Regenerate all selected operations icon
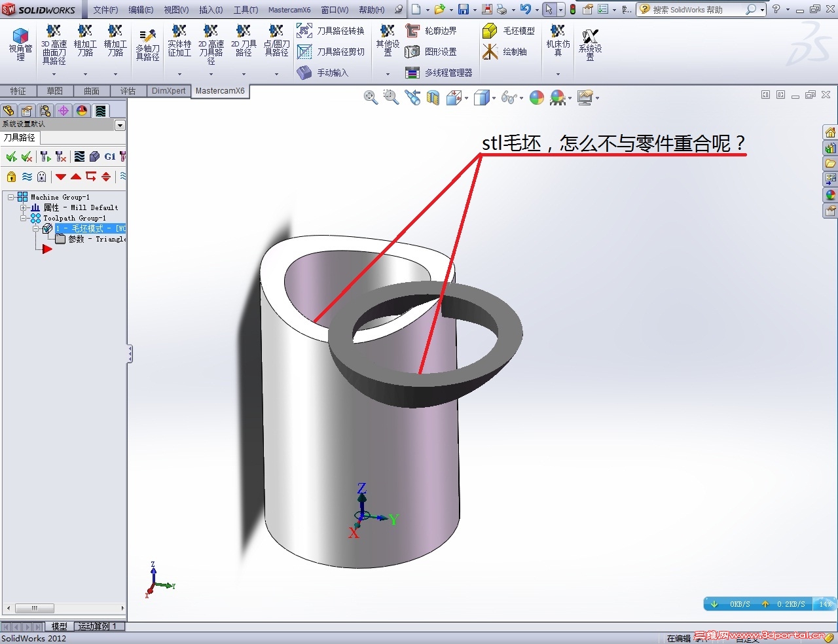The image size is (838, 644). click(45, 156)
